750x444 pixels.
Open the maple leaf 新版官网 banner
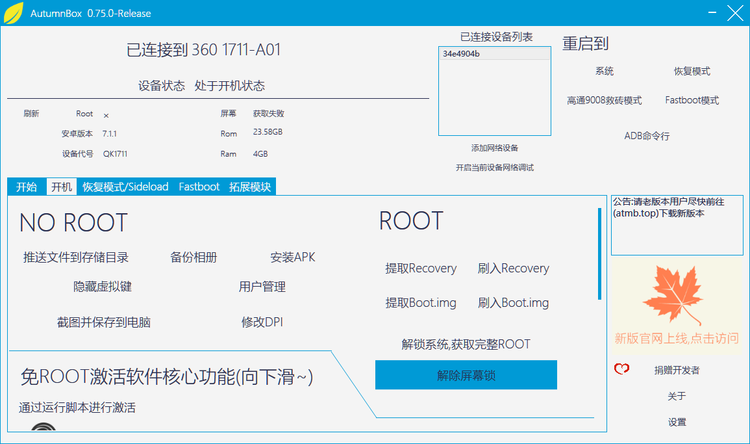(677, 303)
